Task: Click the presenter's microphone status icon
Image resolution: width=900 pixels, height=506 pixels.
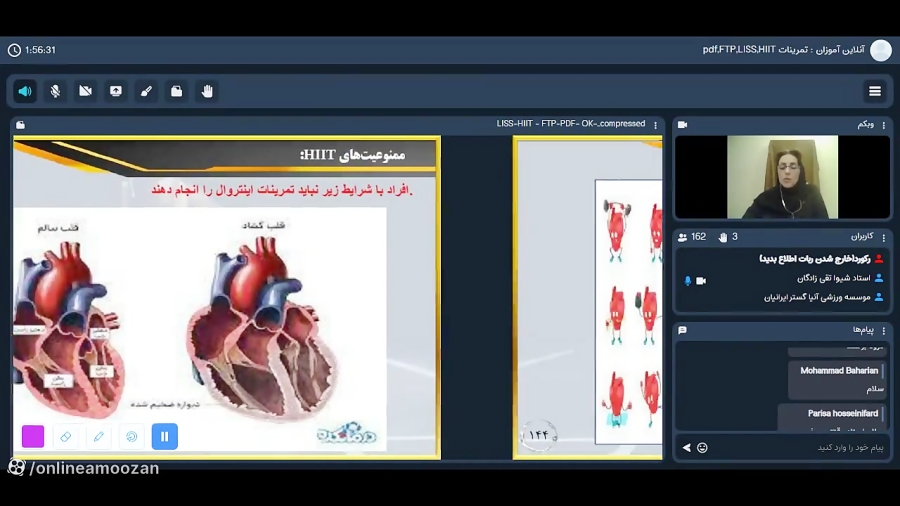Action: tap(688, 281)
